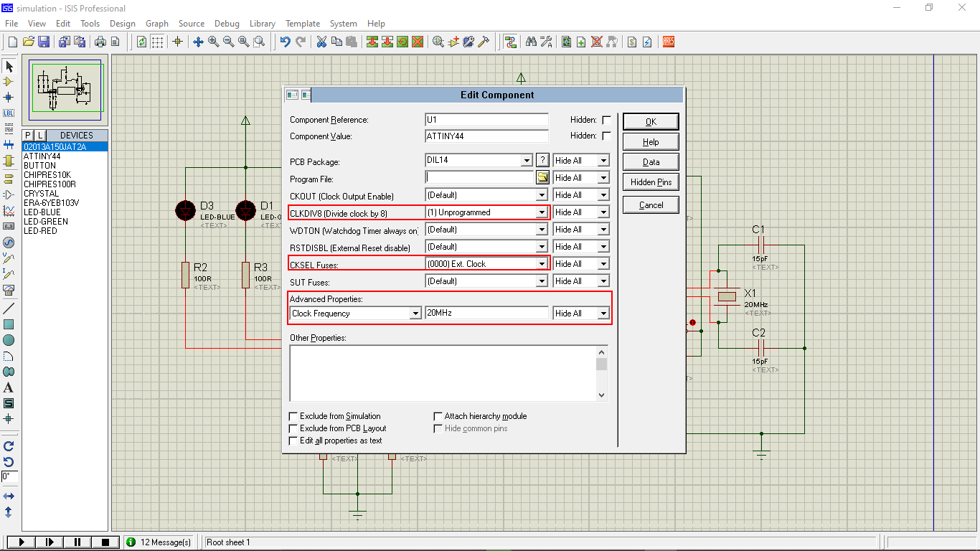Open the Design menu

tap(123, 24)
